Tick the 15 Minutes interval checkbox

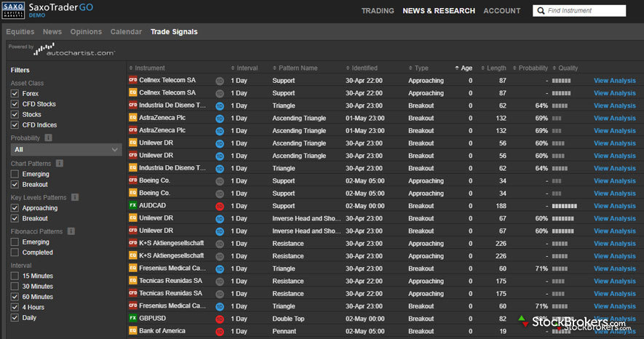(x=15, y=276)
